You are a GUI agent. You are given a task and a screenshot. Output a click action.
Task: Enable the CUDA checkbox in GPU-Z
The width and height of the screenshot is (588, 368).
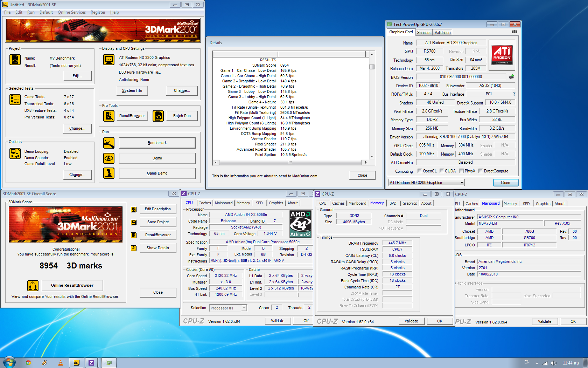pyautogui.click(x=442, y=171)
